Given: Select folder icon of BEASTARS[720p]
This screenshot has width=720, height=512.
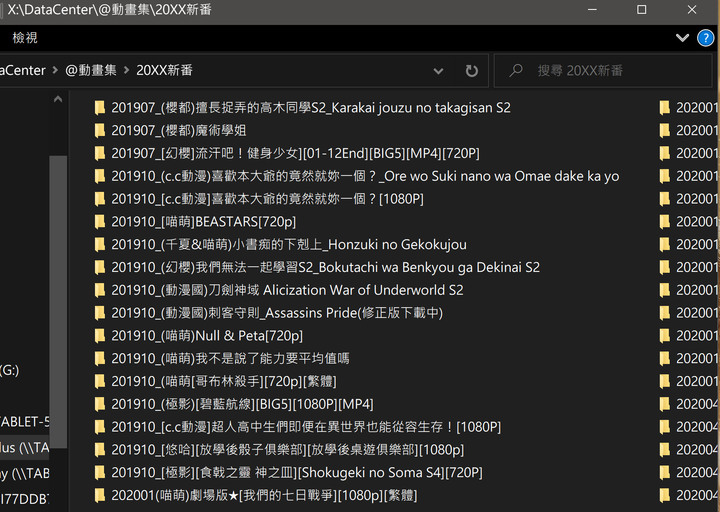Looking at the screenshot, I should coord(100,222).
